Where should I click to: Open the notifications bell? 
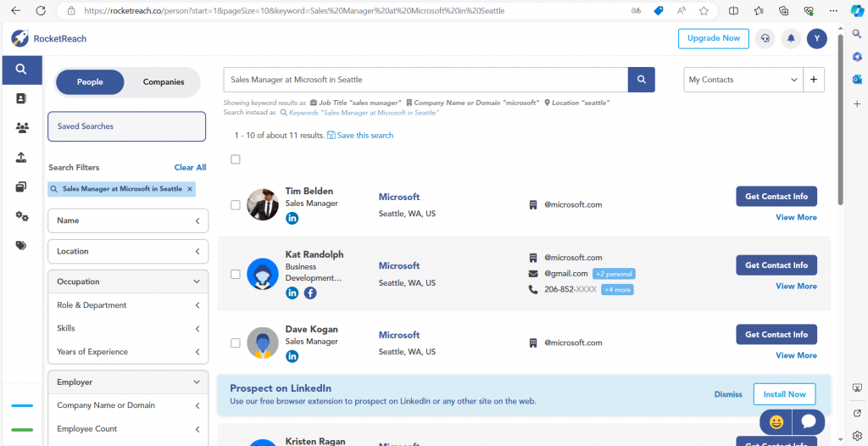[791, 38]
